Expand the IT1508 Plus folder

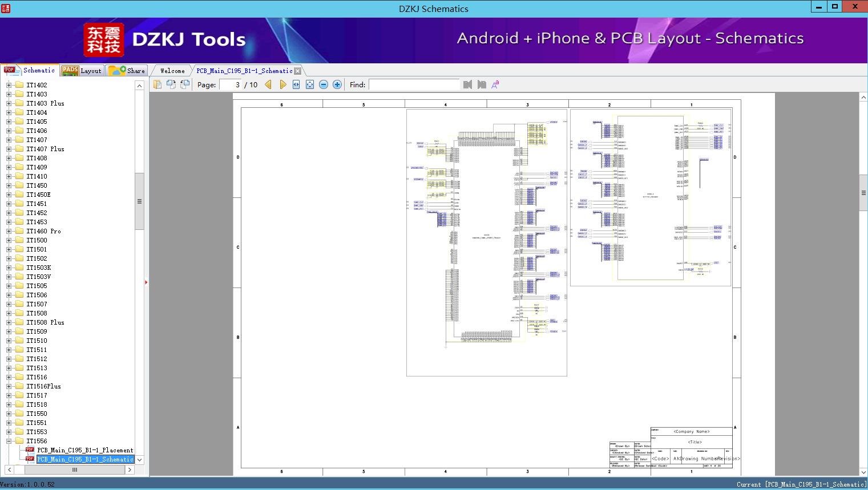(9, 322)
